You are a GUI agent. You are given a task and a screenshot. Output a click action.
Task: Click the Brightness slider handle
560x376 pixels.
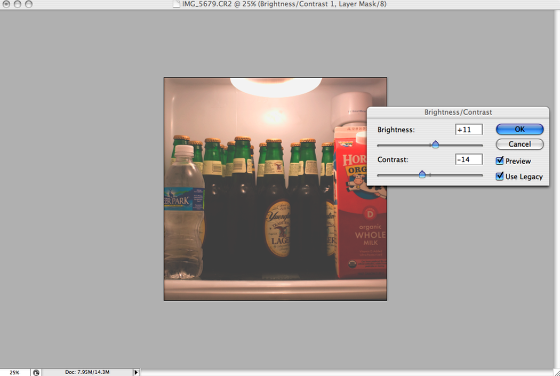point(435,145)
